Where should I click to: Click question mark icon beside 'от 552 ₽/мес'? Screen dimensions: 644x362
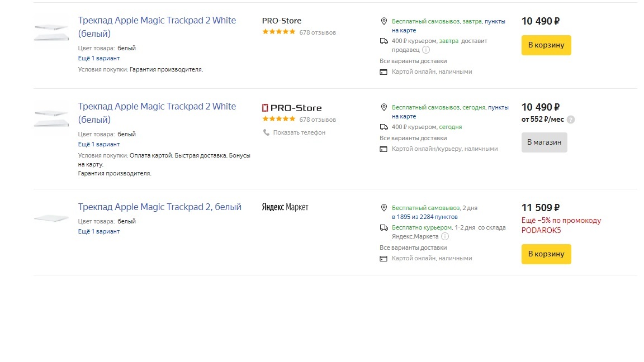pyautogui.click(x=570, y=120)
